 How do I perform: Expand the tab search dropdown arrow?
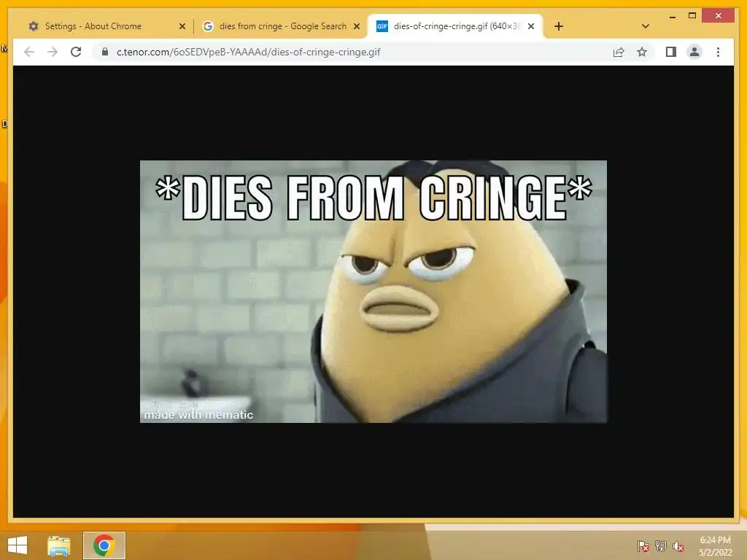tap(646, 26)
